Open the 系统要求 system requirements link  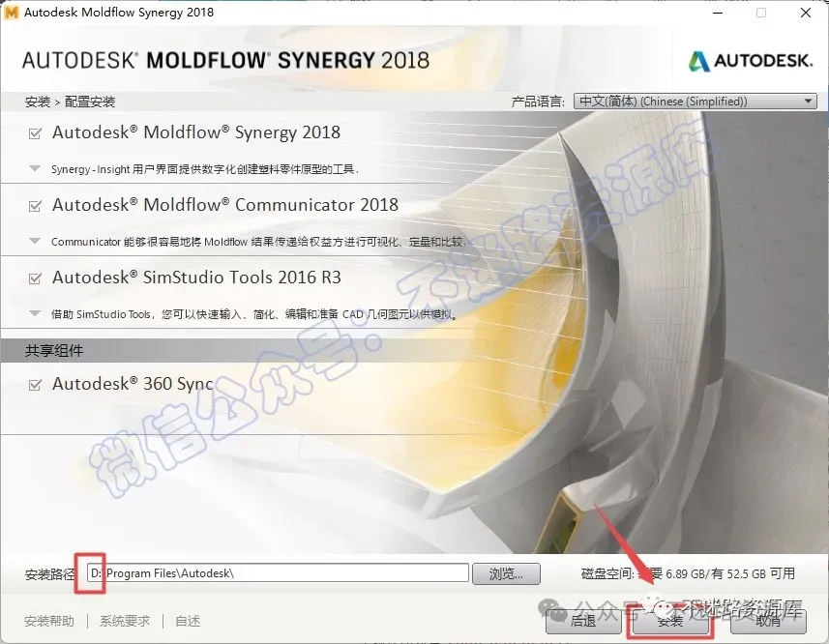125,621
